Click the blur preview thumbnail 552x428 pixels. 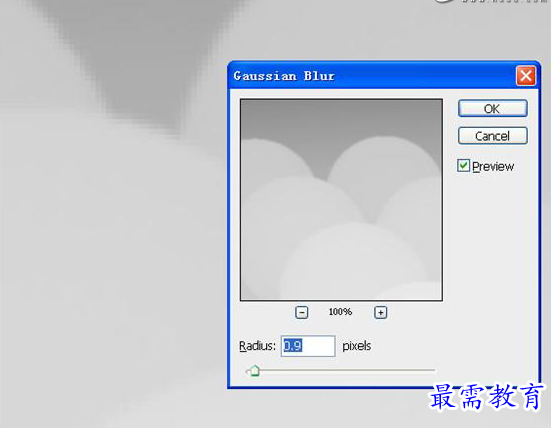pyautogui.click(x=341, y=200)
